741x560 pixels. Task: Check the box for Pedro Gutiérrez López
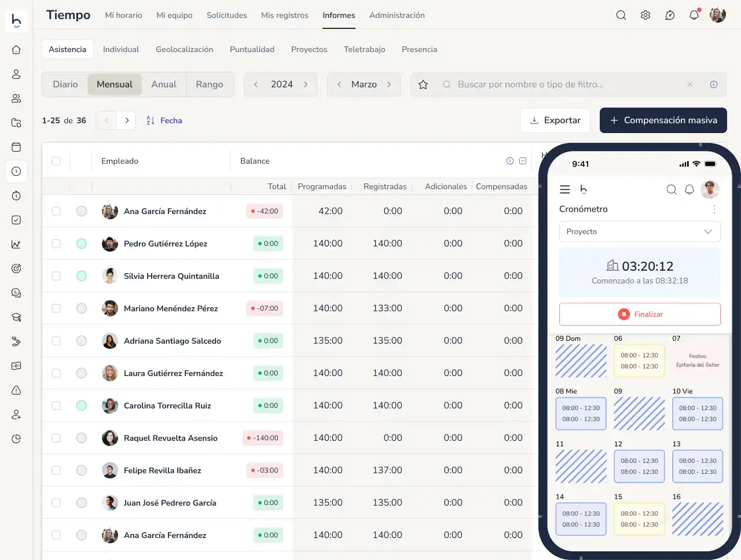tap(56, 244)
